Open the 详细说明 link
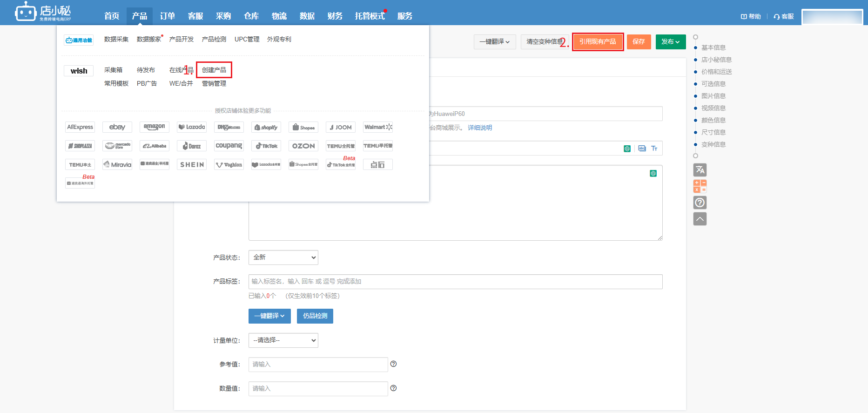Screen dimensions: 868x413 click(x=480, y=128)
